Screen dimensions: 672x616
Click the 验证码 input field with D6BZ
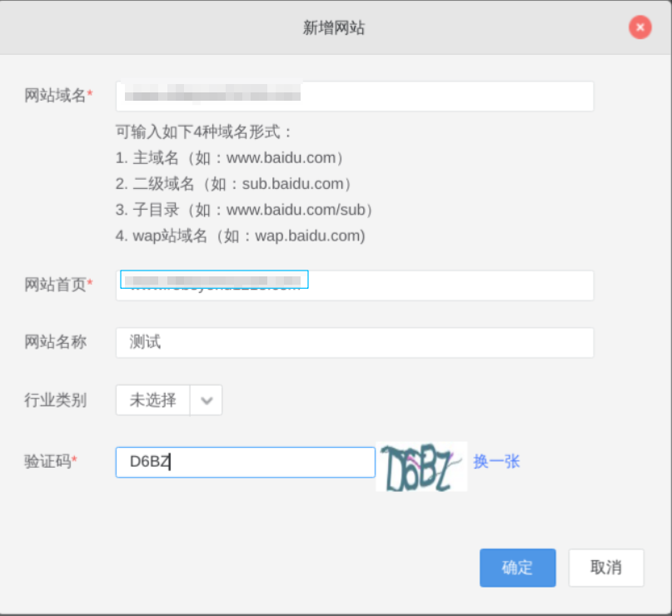(246, 462)
